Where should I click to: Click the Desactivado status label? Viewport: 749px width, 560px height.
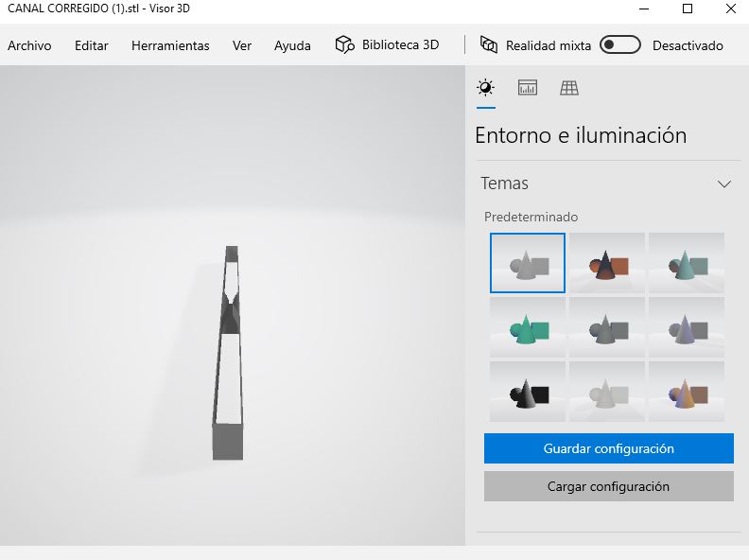(688, 45)
